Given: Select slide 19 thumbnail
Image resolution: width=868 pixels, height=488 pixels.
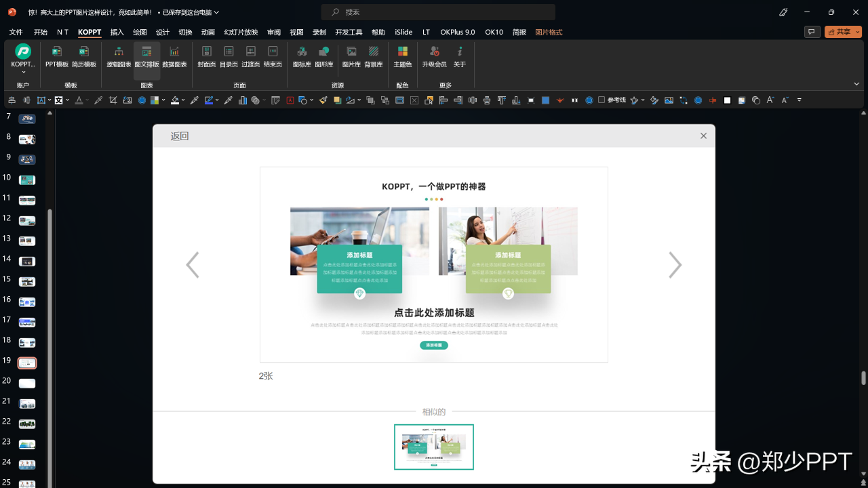Looking at the screenshot, I should pyautogui.click(x=27, y=363).
